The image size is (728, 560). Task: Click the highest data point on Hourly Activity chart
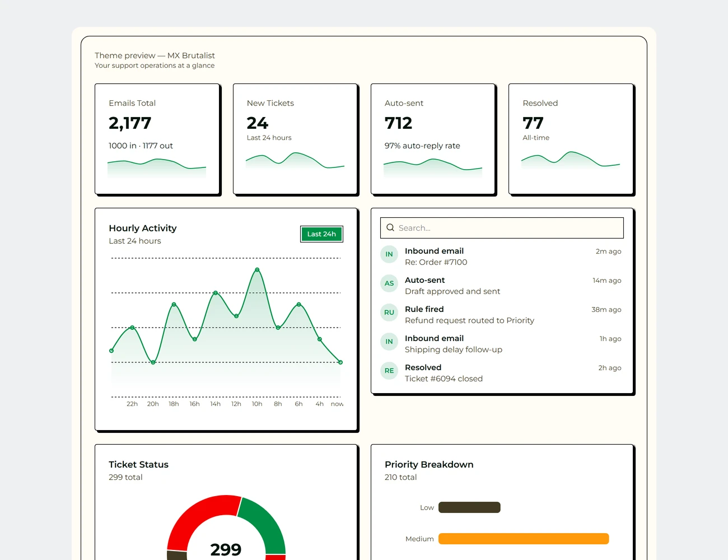pyautogui.click(x=257, y=270)
